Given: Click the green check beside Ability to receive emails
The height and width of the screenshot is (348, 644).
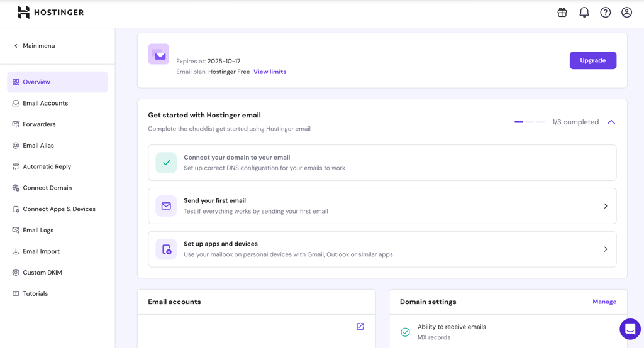Looking at the screenshot, I should [x=405, y=332].
